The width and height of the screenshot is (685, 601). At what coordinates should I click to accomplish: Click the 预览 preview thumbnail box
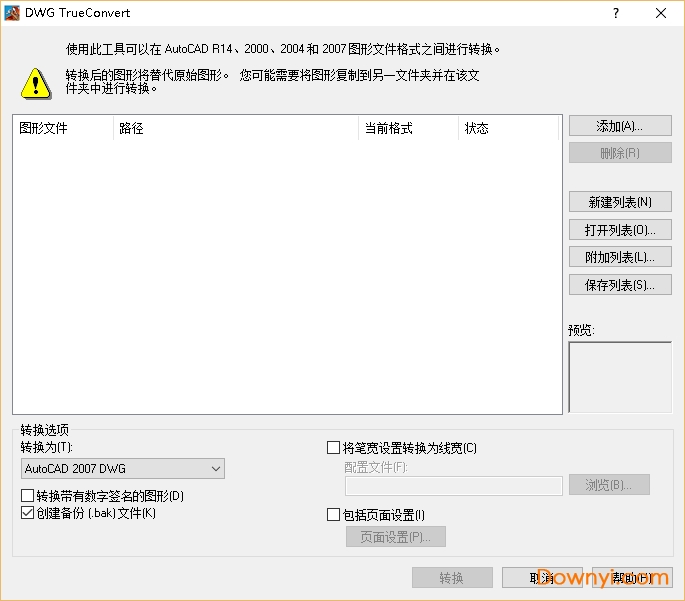[620, 377]
